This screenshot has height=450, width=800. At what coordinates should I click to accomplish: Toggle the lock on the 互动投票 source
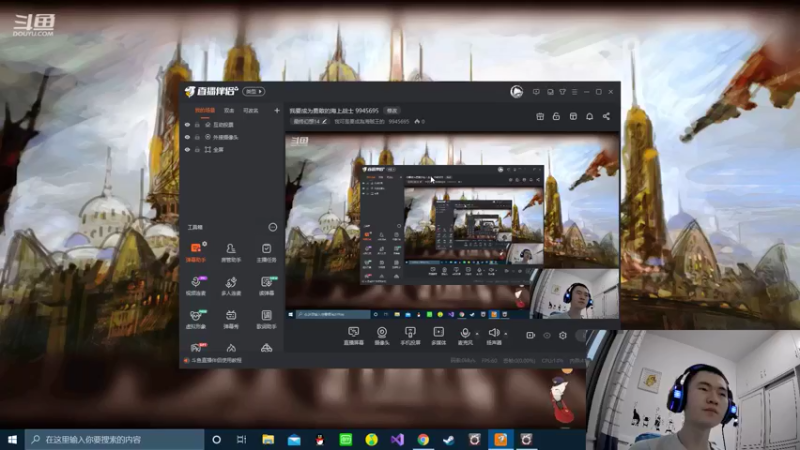[197, 124]
